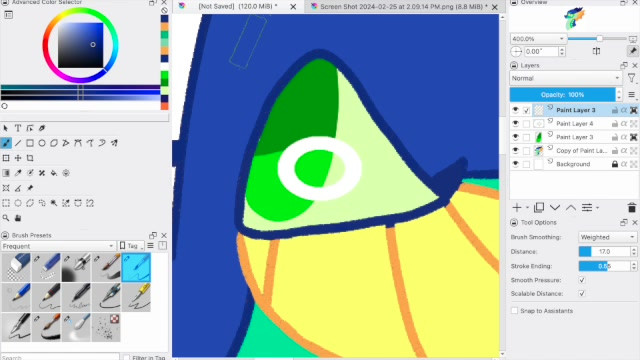This screenshot has width=640, height=360.
Task: Select the Rectangular Selection tool
Action: [6, 203]
